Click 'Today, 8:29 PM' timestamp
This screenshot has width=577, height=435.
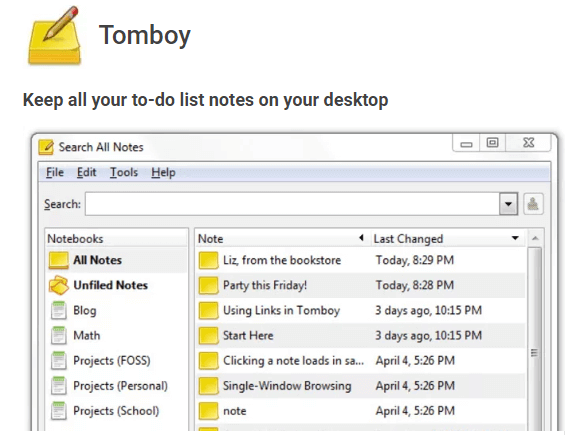415,261
